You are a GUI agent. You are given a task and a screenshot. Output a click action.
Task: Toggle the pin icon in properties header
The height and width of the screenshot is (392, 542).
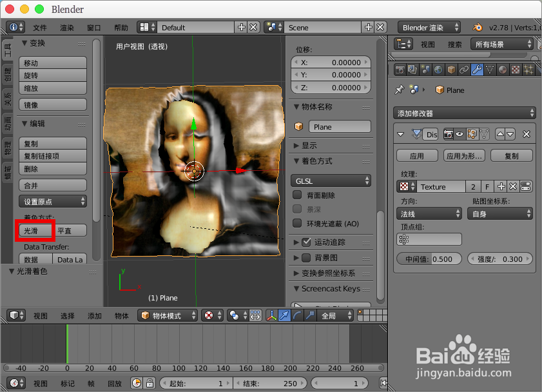399,90
